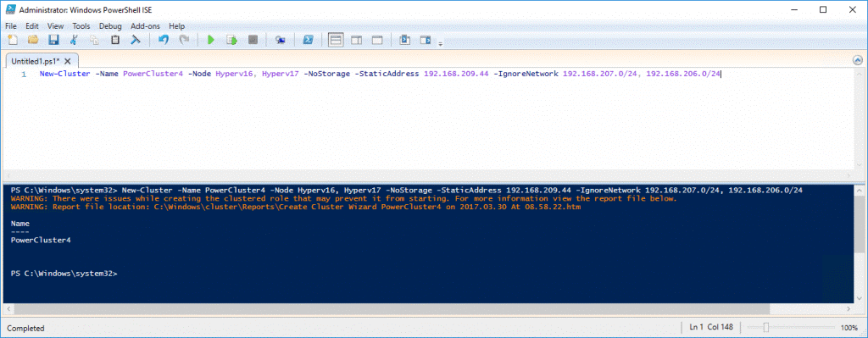868x338 pixels.
Task: Create a new script with New icon
Action: [12, 40]
